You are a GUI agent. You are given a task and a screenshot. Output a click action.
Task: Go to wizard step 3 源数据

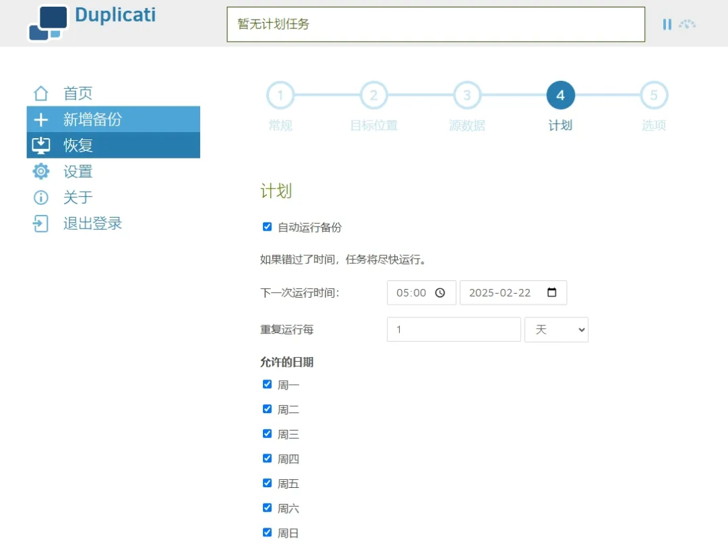click(467, 96)
